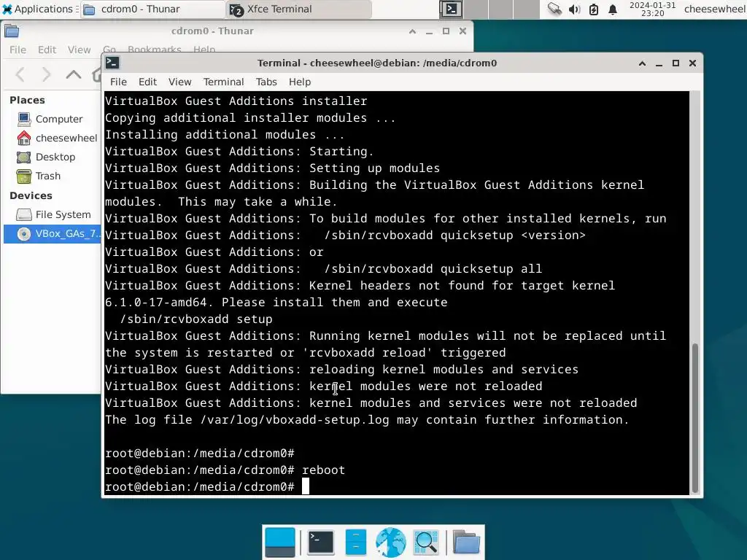This screenshot has width=747, height=560.
Task: Launch Web Browser from bottom dock
Action: (391, 542)
